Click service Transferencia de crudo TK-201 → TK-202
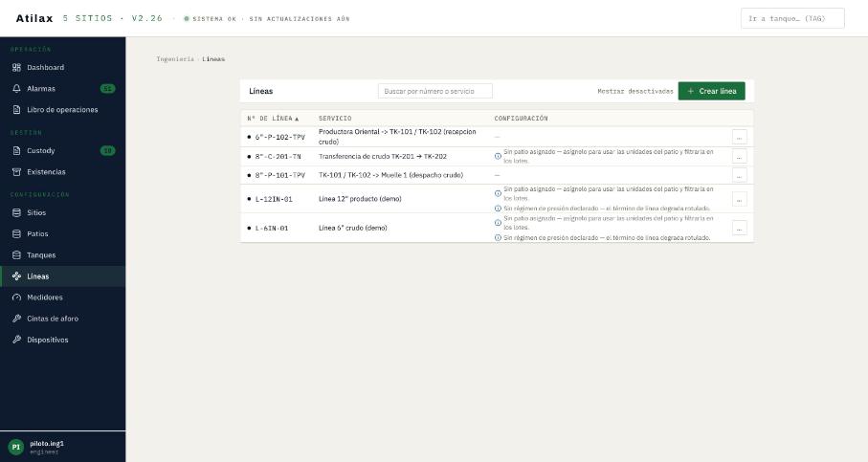Screen dimensions: 868x462 [x=383, y=156]
